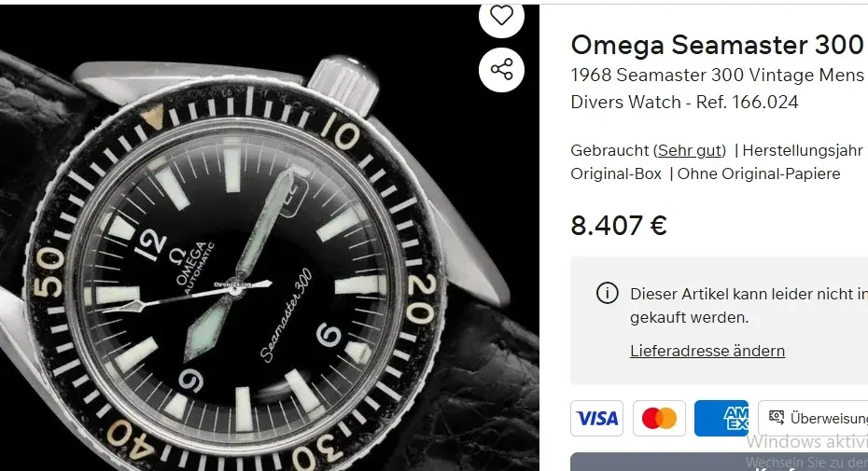The image size is (868, 471).
Task: Click the Gebraucht condition label
Action: (x=610, y=150)
